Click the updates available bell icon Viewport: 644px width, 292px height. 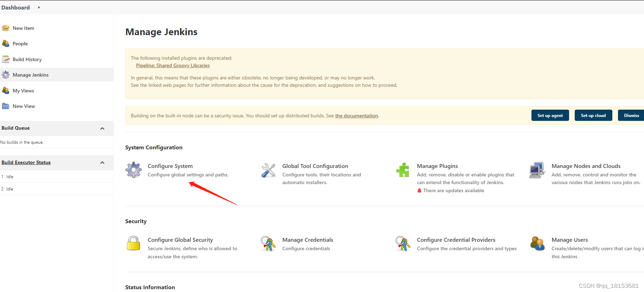(x=419, y=190)
